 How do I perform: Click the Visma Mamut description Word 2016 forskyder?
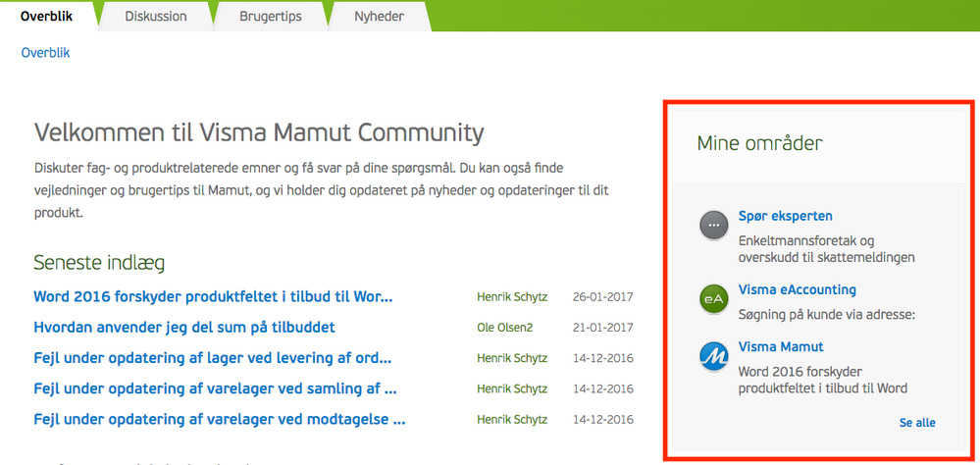pyautogui.click(x=822, y=380)
